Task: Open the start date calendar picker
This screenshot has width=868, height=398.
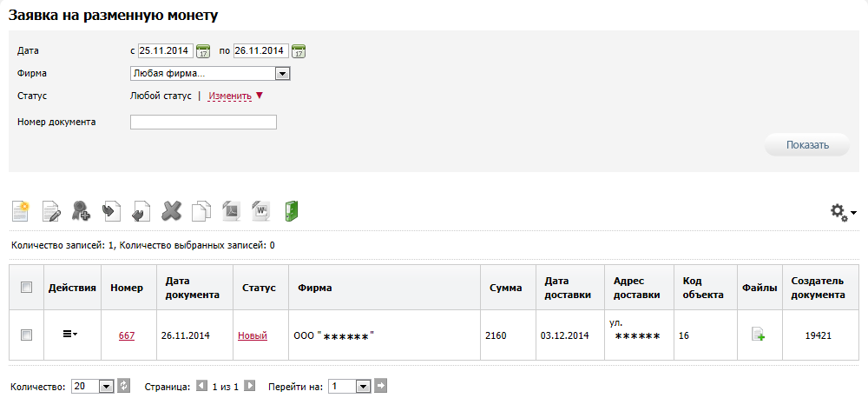Action: tap(203, 51)
